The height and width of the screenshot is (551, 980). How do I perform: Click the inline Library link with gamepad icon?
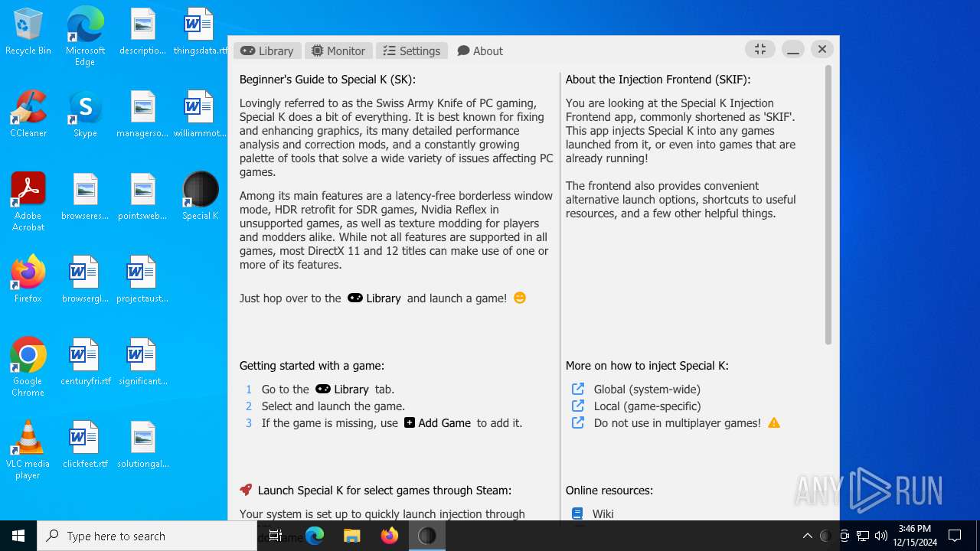click(x=374, y=298)
